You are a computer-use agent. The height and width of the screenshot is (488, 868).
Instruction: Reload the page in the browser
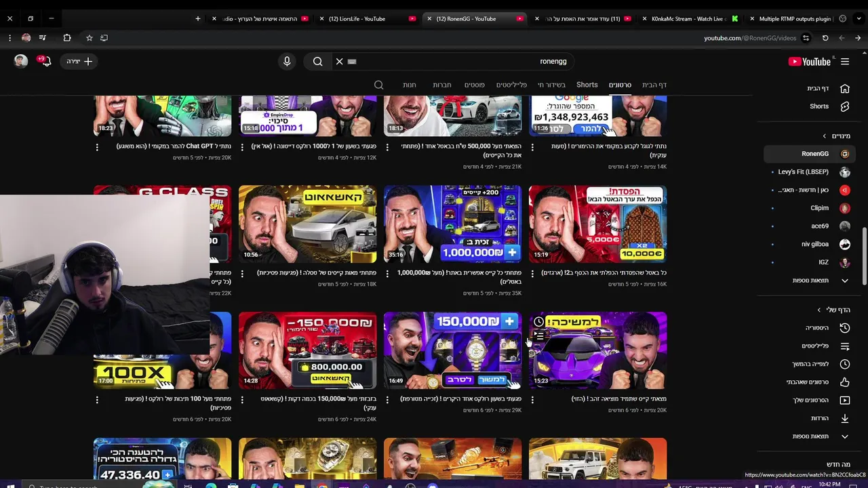(825, 38)
